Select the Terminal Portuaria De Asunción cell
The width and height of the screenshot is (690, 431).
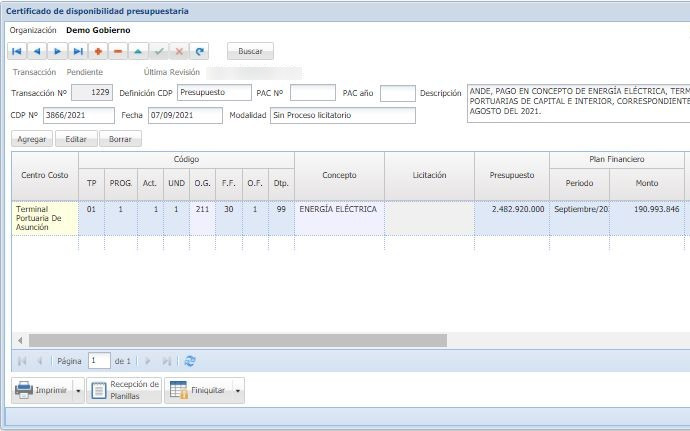click(45, 218)
